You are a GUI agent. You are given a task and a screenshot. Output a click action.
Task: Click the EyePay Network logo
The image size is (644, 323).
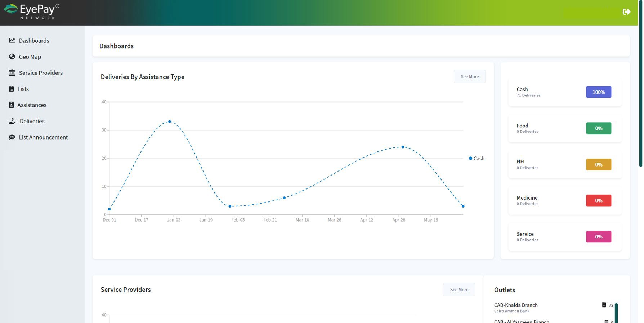31,12
